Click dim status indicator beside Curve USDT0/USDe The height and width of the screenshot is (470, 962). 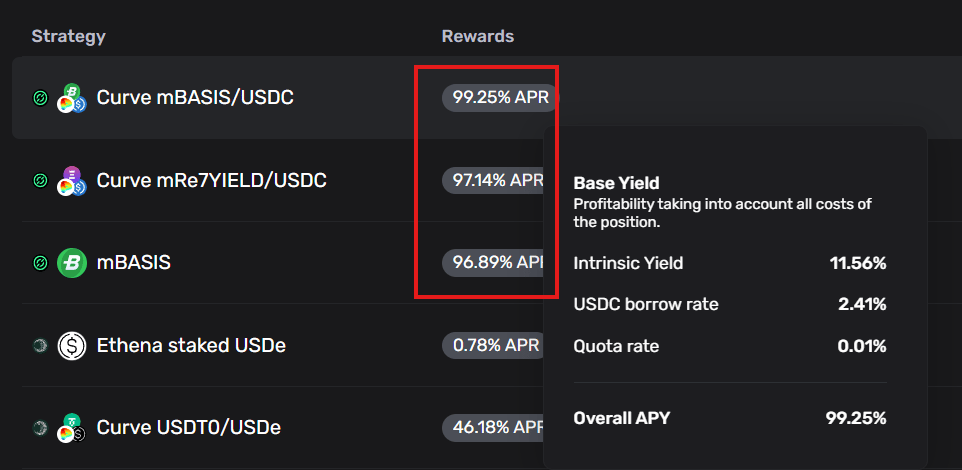coord(40,428)
